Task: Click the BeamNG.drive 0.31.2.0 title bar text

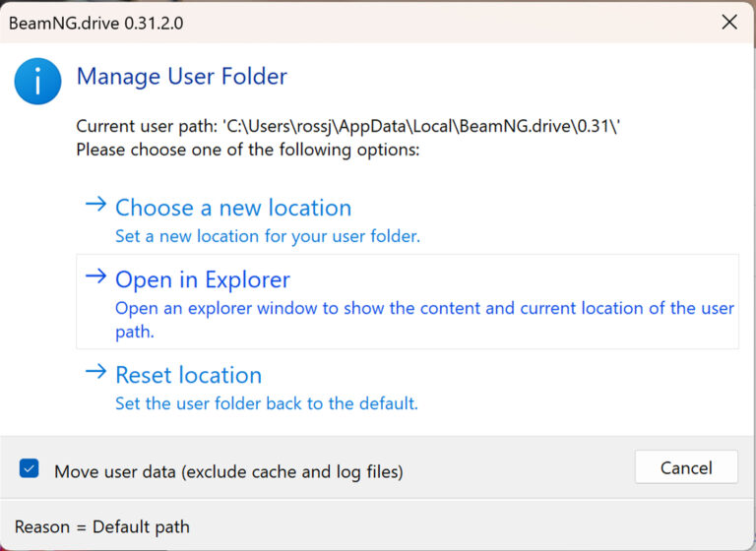Action: tap(96, 22)
